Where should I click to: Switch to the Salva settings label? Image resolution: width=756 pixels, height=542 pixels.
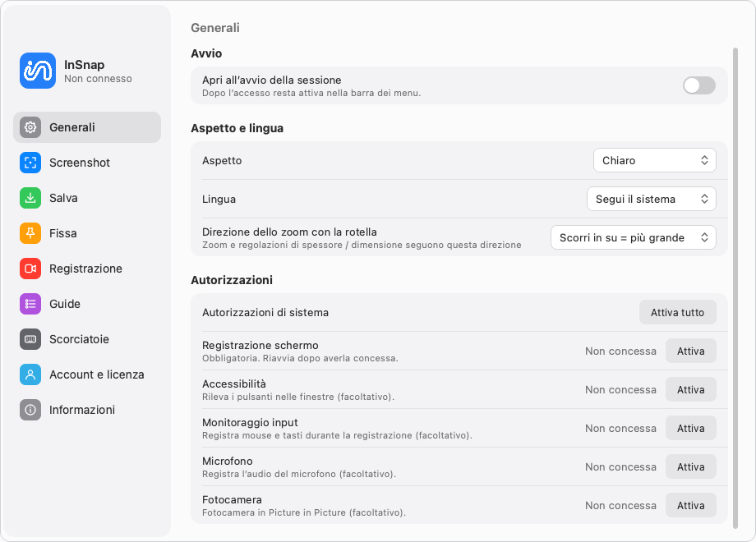click(63, 198)
